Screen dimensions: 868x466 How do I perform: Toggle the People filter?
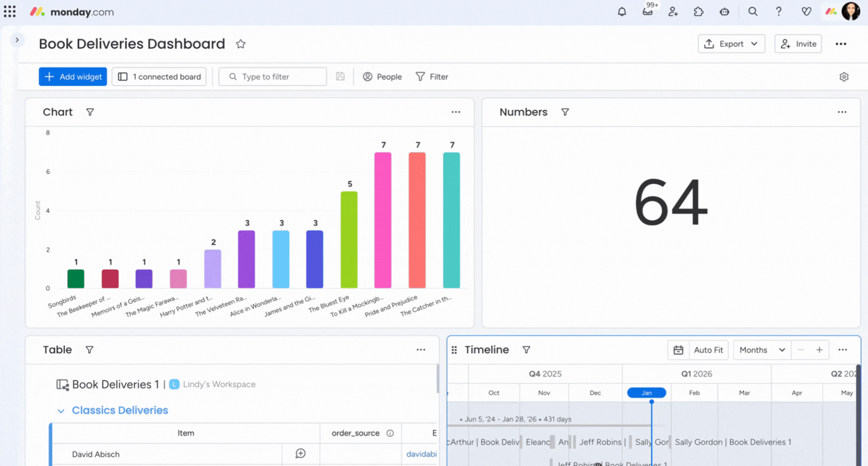coord(382,77)
